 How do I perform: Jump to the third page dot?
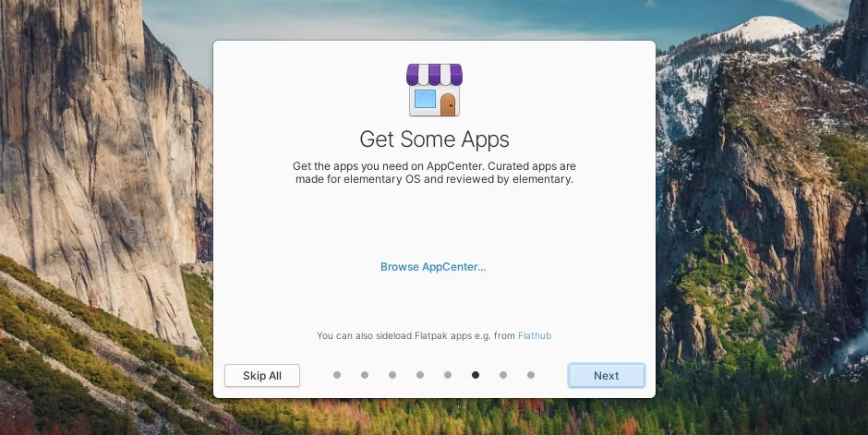pyautogui.click(x=392, y=375)
